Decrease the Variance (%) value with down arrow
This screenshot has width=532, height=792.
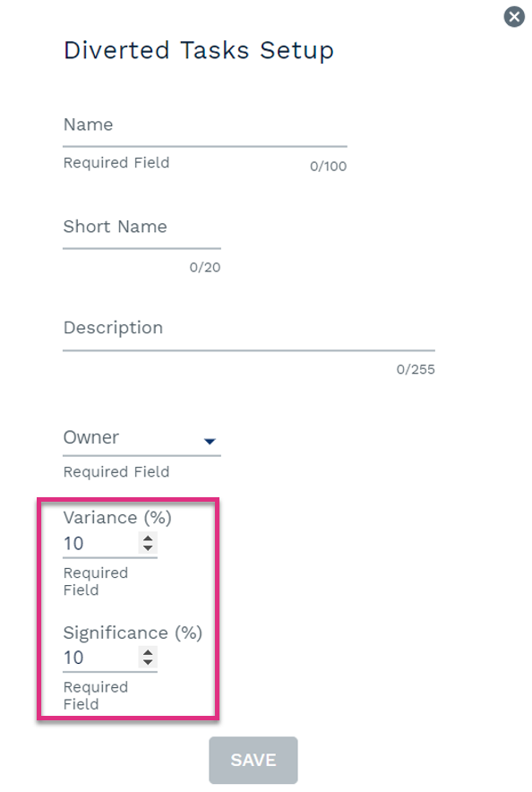point(148,548)
